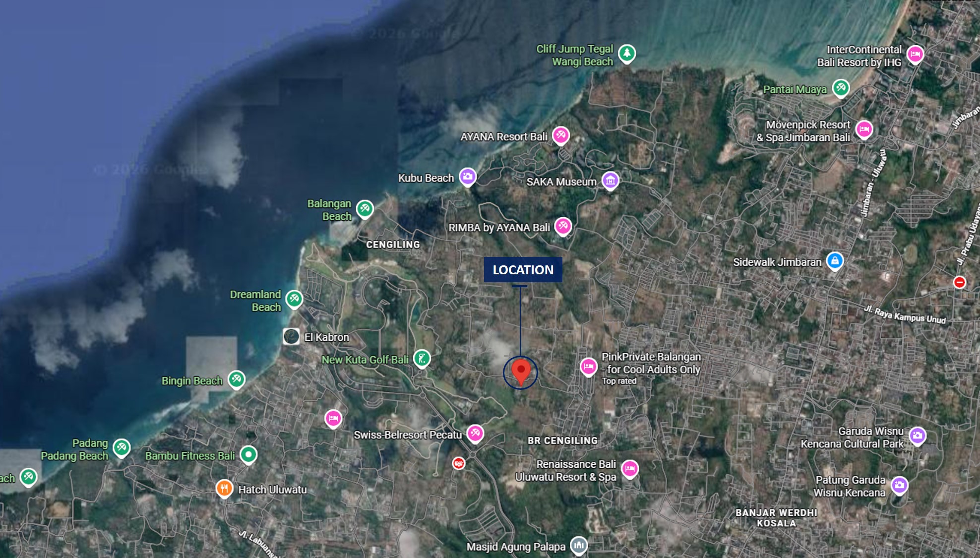Screen dimensions: 980x558
Task: Click Sidewalk Jimbaran label text
Action: tap(777, 262)
